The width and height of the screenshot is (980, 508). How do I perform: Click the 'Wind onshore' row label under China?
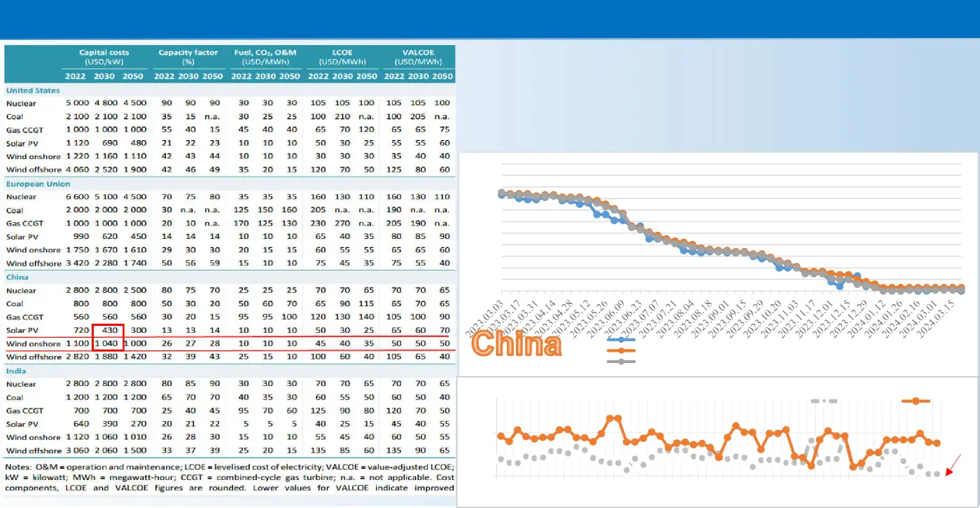tap(33, 343)
